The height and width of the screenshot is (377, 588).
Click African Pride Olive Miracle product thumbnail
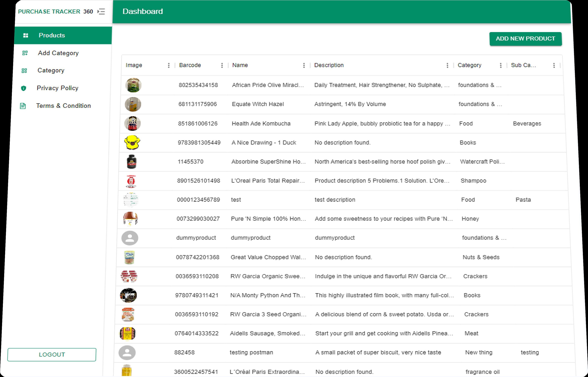pyautogui.click(x=133, y=85)
